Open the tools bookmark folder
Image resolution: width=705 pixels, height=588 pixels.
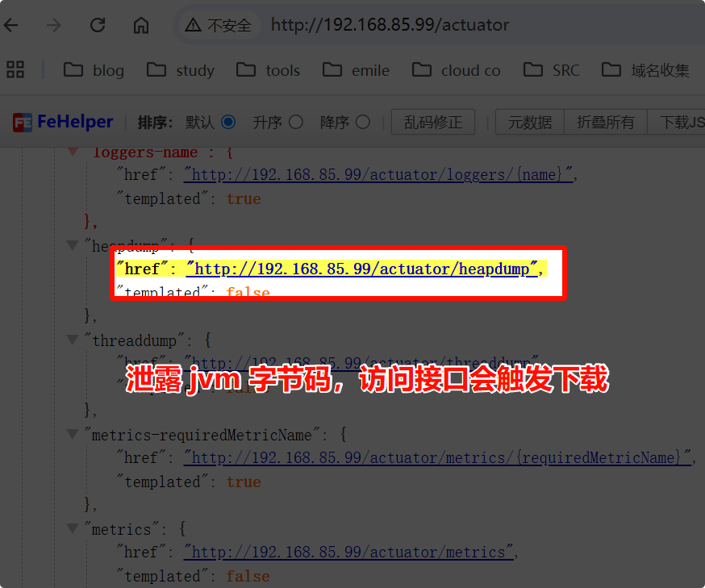click(269, 70)
